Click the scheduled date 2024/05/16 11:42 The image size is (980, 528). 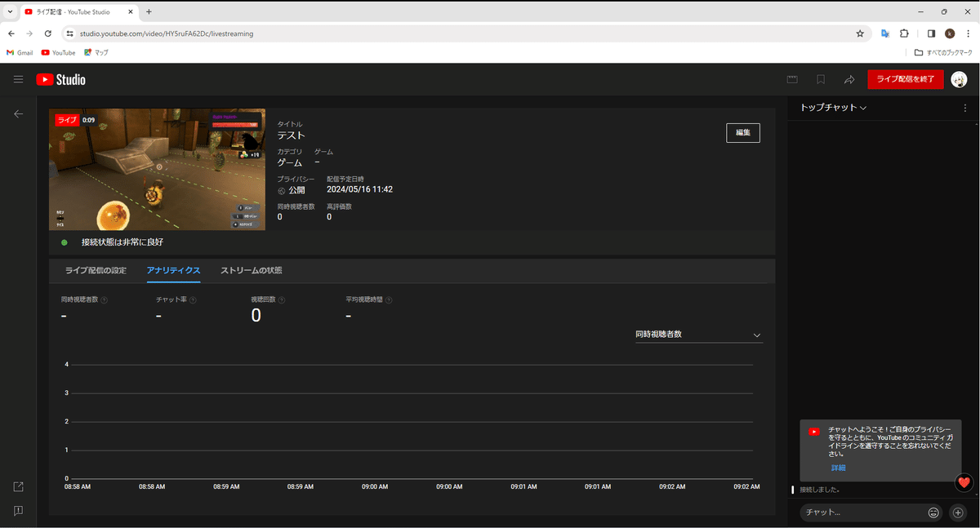(x=359, y=189)
